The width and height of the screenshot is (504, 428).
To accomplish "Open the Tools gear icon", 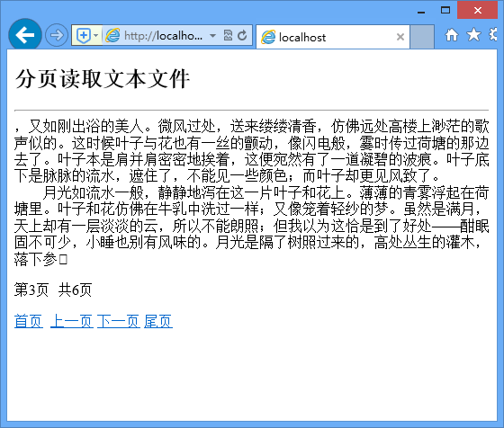I will (494, 35).
